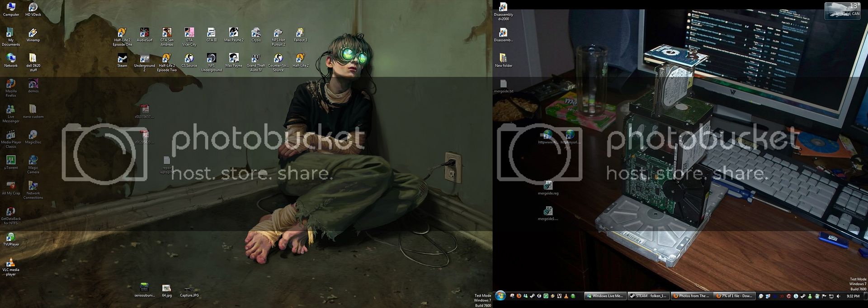This screenshot has width=868, height=308.
Task: Open the MagicDisc shortcut
Action: click(33, 137)
